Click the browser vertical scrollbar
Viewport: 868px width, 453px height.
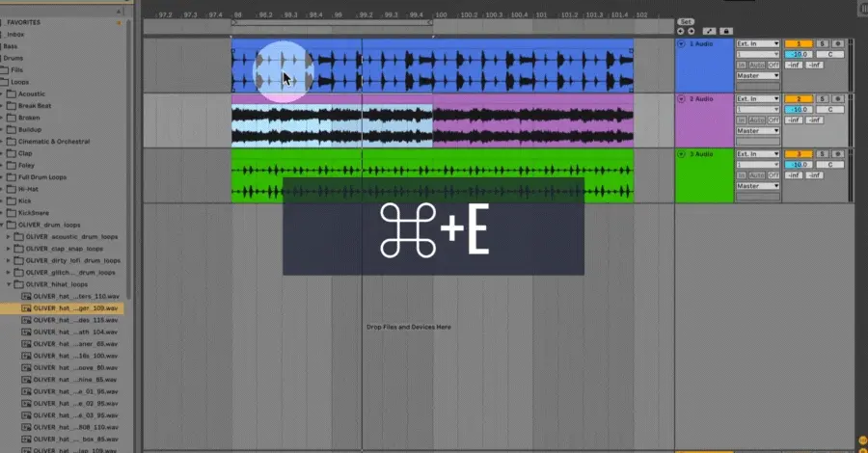(x=128, y=160)
